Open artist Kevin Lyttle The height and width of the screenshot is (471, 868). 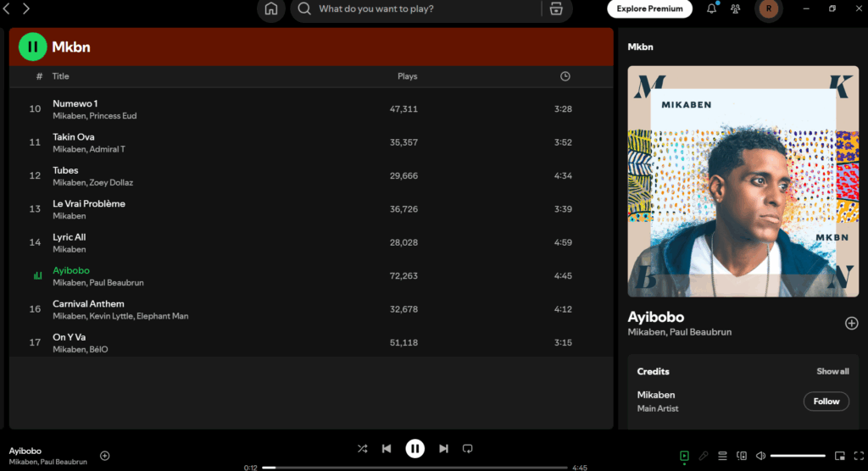pos(111,316)
